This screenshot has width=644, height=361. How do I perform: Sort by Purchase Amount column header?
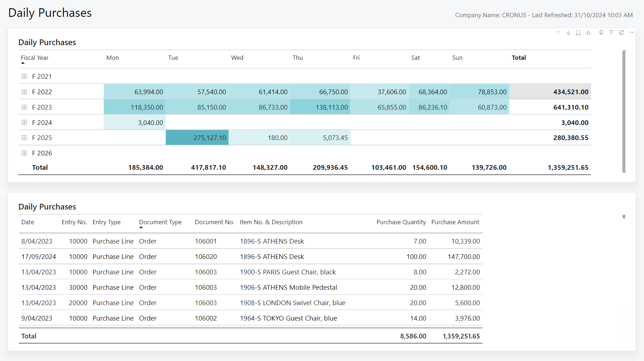455,222
